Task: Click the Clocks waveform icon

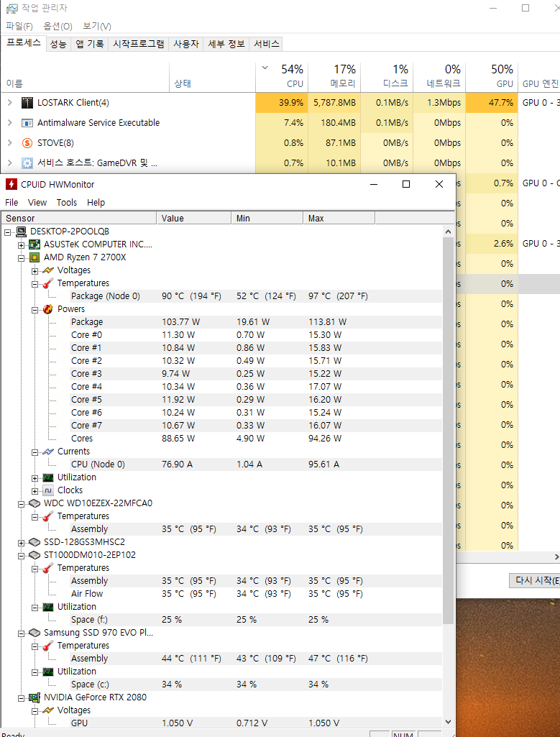Action: pos(48,490)
